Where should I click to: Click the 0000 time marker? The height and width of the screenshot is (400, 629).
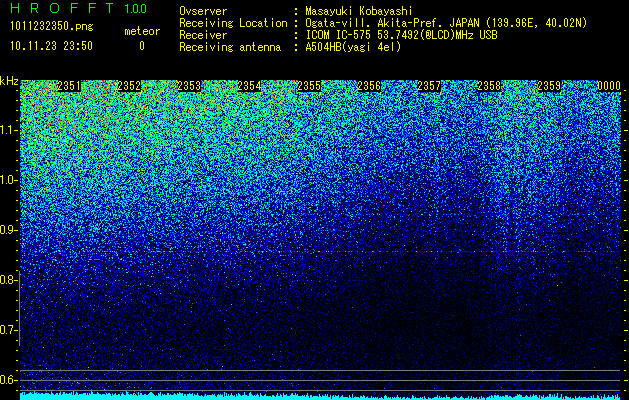coord(609,86)
